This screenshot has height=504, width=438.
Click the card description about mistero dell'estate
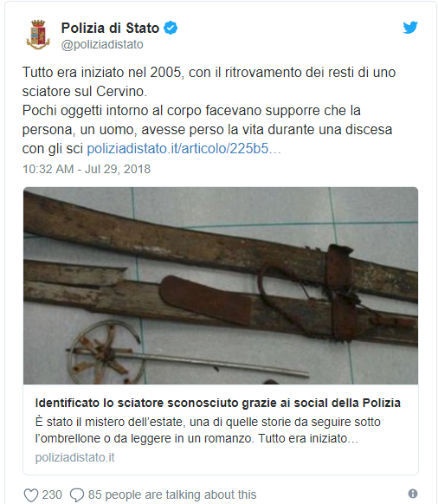[208, 430]
